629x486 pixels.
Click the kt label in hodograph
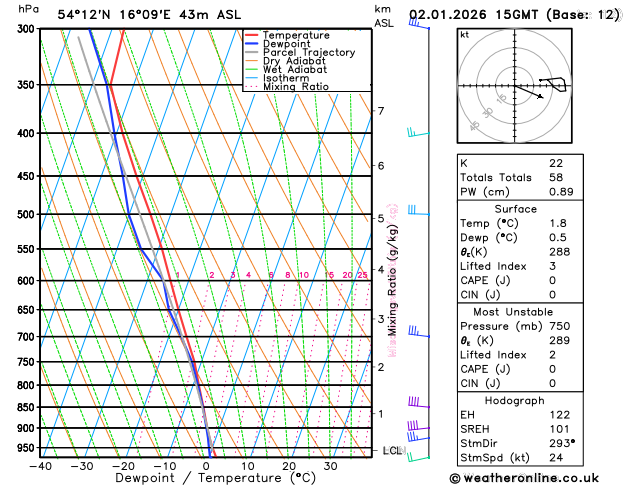pyautogui.click(x=465, y=35)
